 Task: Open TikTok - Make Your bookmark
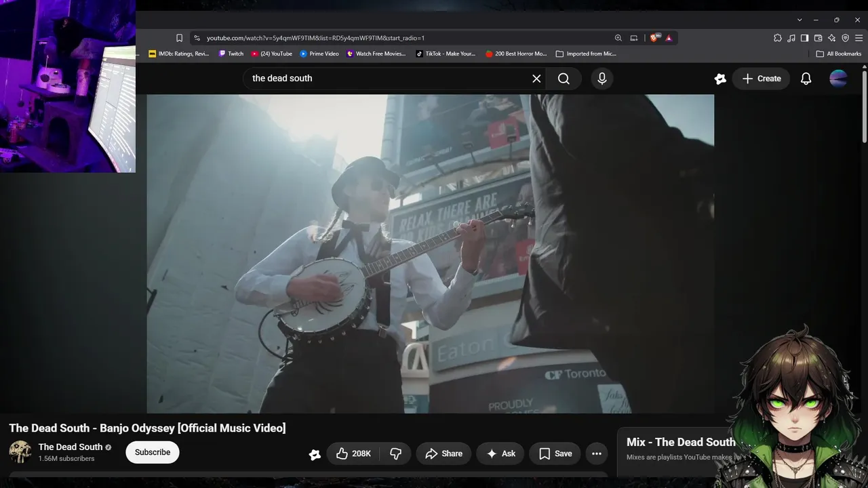click(x=446, y=54)
